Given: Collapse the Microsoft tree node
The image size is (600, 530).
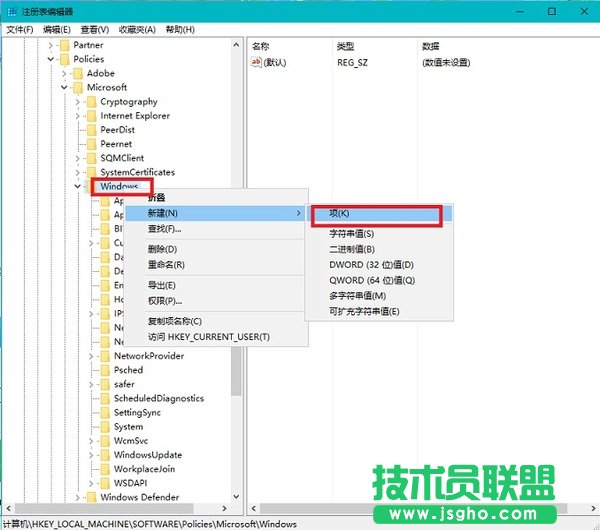Looking at the screenshot, I should click(x=64, y=88).
